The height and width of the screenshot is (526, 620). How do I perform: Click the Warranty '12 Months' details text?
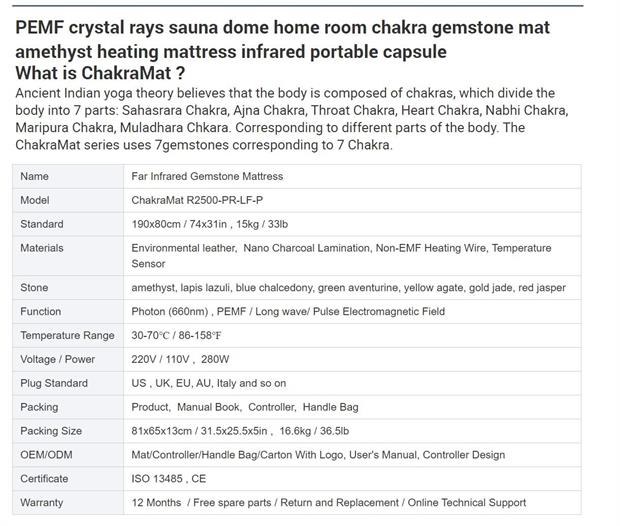pyautogui.click(x=329, y=503)
